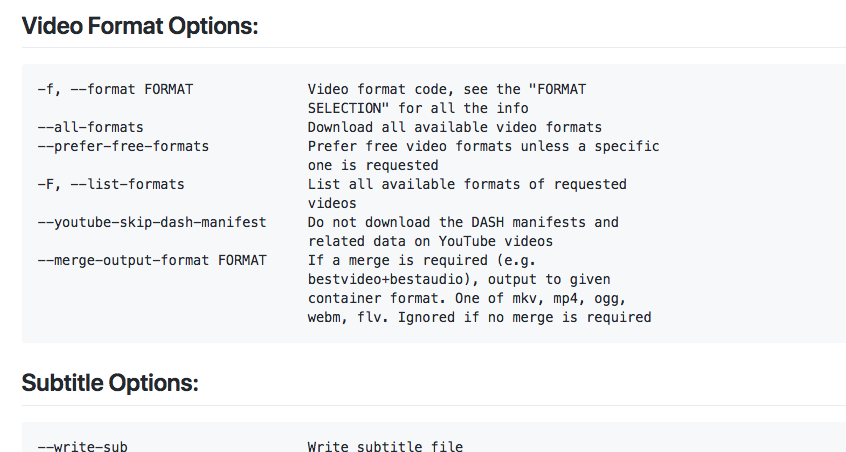Viewport: 846px width, 452px height.
Task: Click the "bestvideo+bestaudio), output to given" line
Action: (x=459, y=279)
